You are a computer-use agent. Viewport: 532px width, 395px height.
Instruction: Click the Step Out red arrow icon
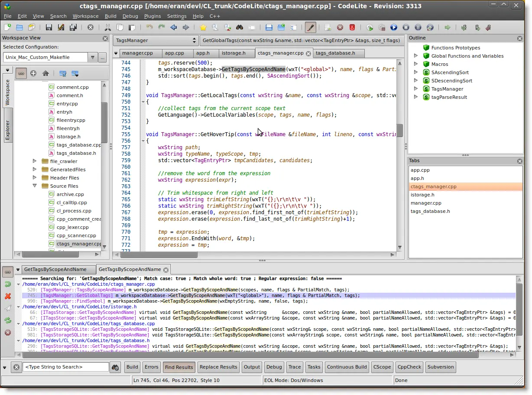[x=488, y=27]
